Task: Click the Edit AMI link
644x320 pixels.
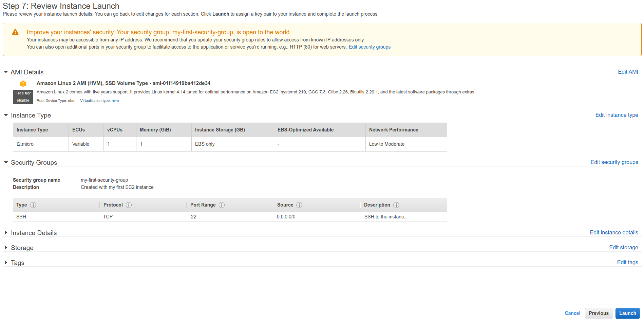Action: click(628, 72)
